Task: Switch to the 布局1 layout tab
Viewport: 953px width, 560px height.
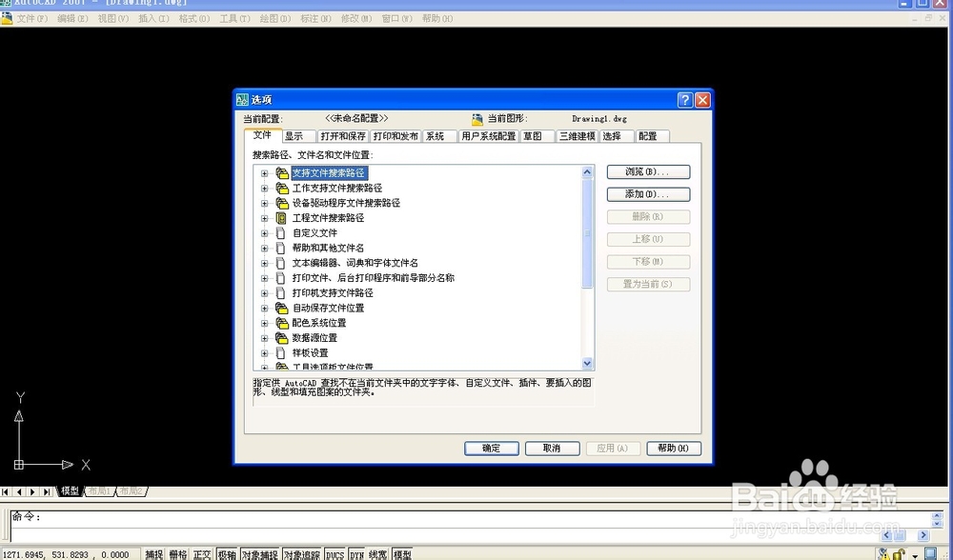Action: 99,490
